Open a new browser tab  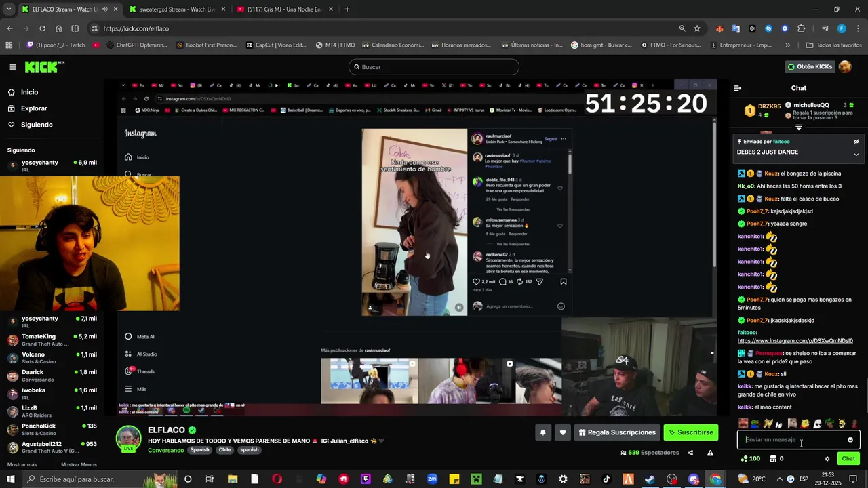coord(347,9)
